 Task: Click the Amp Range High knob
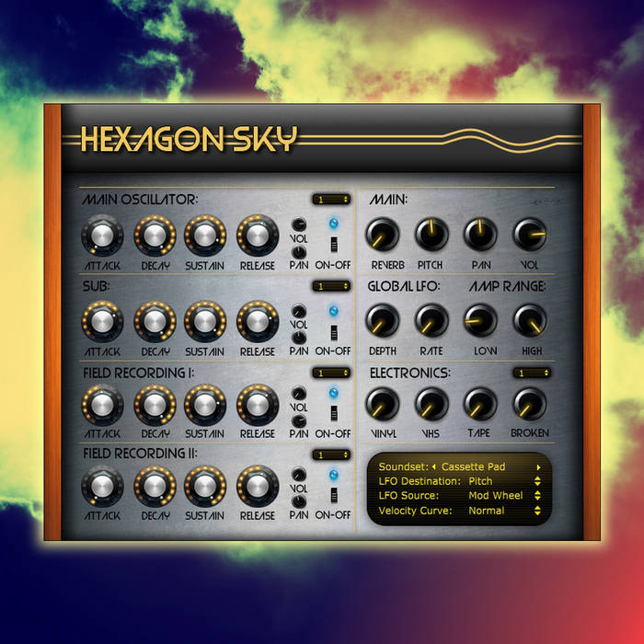529,320
